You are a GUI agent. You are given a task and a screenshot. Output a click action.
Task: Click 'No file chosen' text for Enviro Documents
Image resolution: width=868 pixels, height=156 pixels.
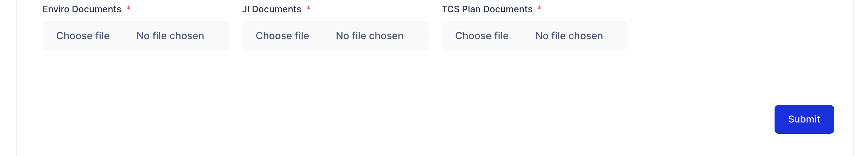point(170,36)
